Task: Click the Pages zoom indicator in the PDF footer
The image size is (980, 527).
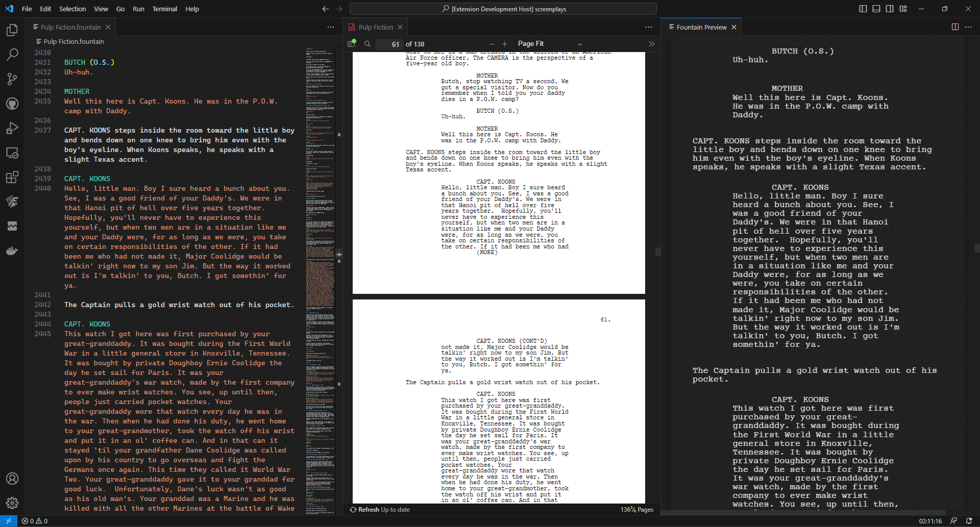Action: [637, 510]
